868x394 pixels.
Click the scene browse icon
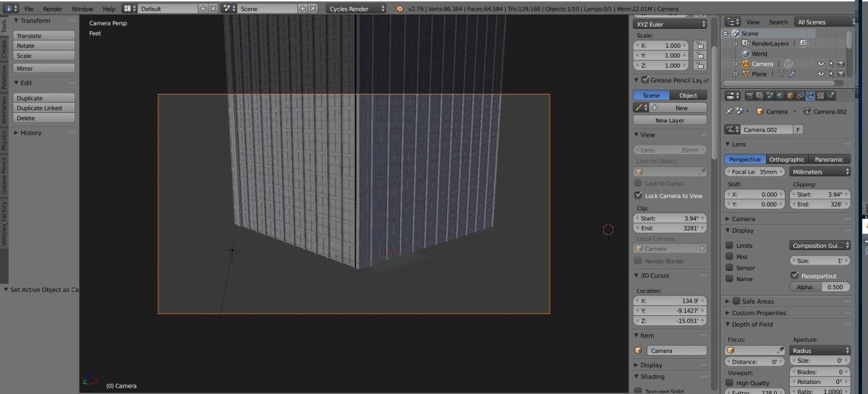click(x=229, y=9)
